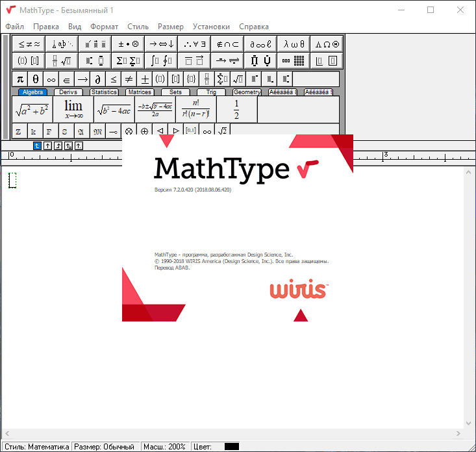The image size is (476, 452).
Task: Insert the plus-minus symbol
Action: pyautogui.click(x=145, y=79)
